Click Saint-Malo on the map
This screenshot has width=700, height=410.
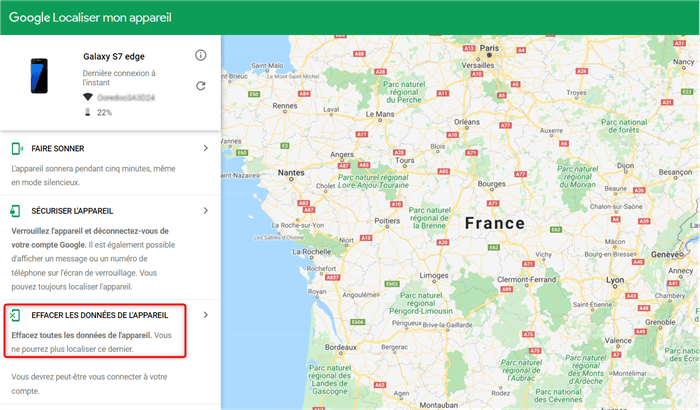tap(267, 66)
